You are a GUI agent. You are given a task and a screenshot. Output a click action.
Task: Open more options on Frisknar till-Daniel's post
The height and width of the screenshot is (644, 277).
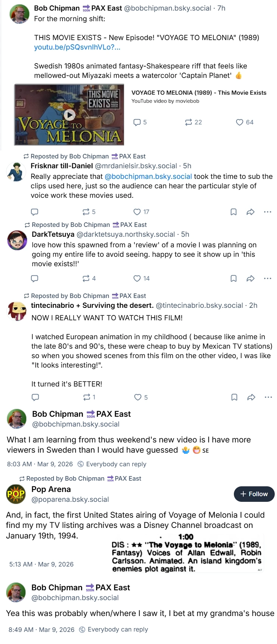[x=268, y=212]
